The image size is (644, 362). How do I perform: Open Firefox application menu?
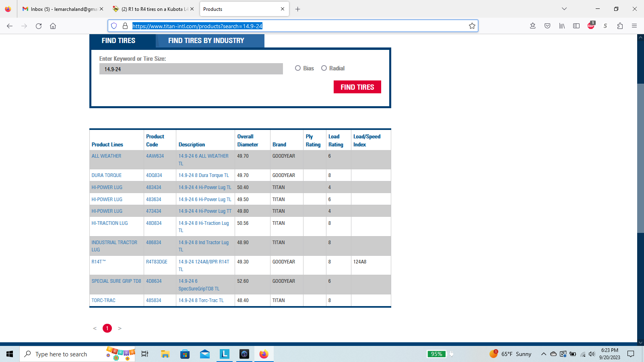634,26
